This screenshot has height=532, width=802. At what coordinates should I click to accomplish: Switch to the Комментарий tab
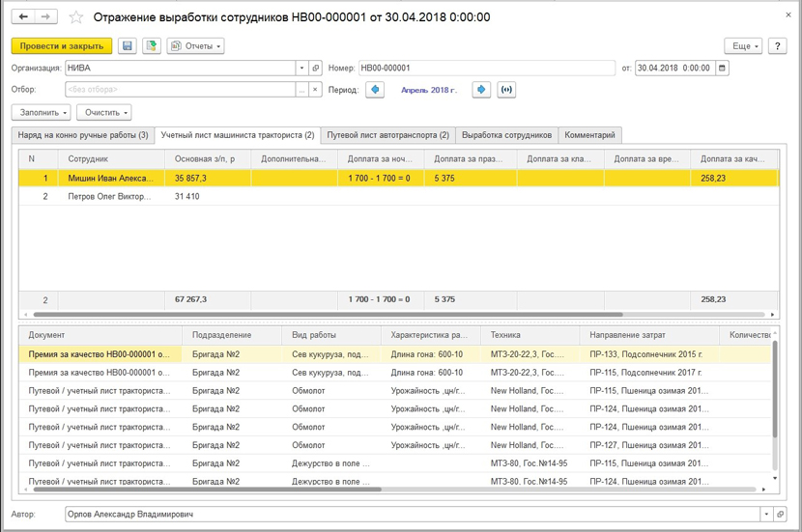tap(589, 135)
